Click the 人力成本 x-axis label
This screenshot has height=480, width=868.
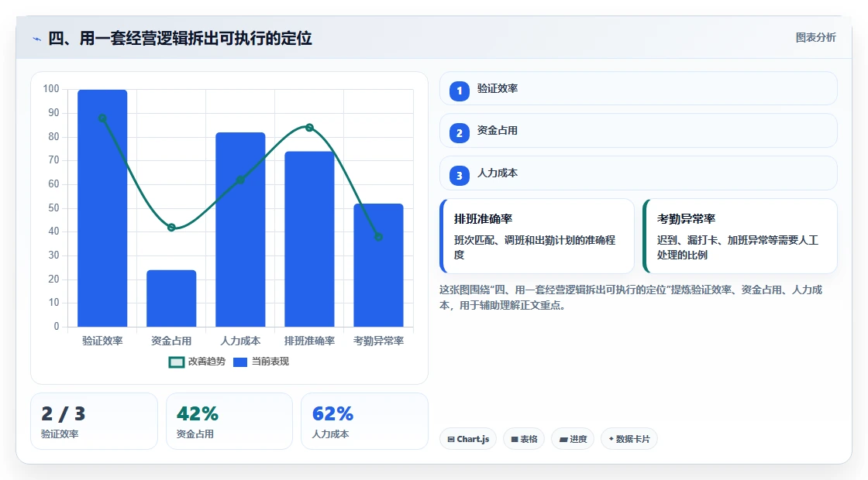pyautogui.click(x=240, y=341)
